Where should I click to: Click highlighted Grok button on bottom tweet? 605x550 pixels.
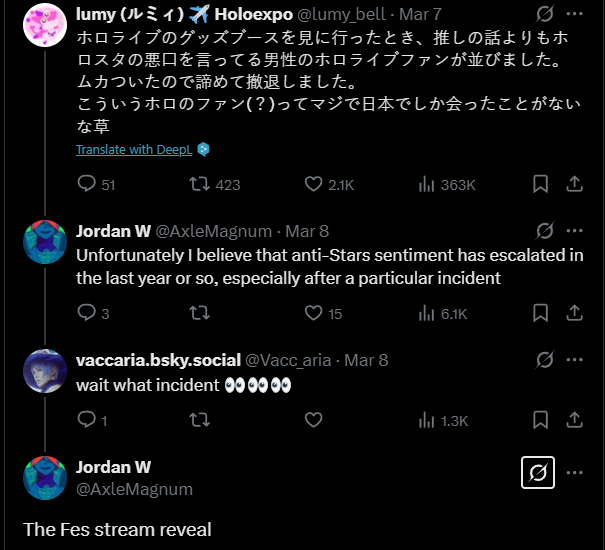coord(537,472)
